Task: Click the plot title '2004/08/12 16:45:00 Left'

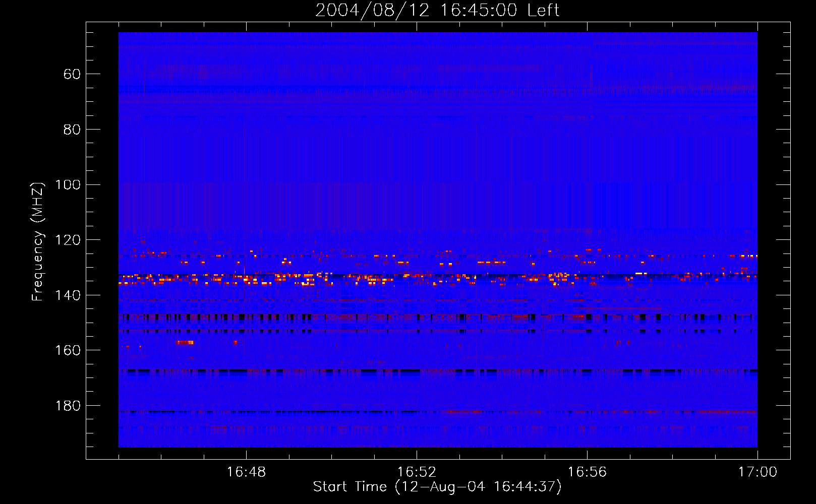Action: pyautogui.click(x=437, y=10)
